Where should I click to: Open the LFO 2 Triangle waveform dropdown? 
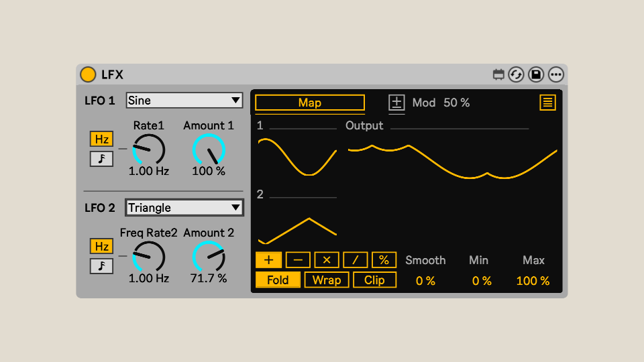[184, 208]
